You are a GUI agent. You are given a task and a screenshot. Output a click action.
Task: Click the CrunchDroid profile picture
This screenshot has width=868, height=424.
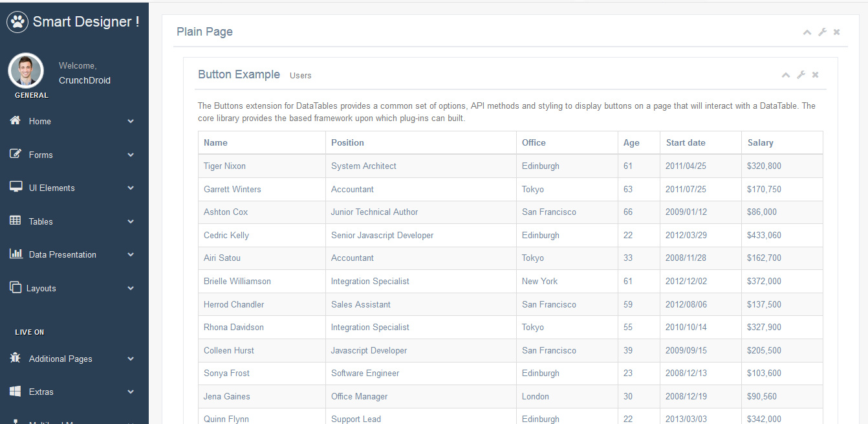pyautogui.click(x=26, y=71)
